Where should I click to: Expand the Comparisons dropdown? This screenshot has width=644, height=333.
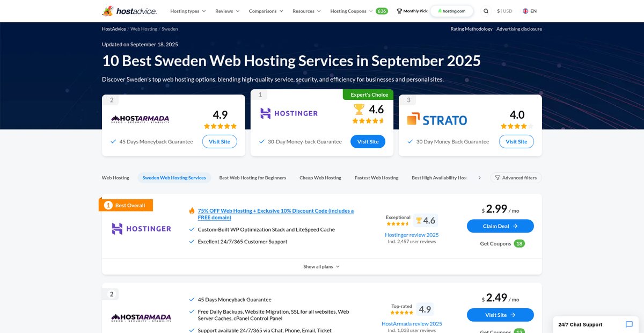(x=266, y=11)
